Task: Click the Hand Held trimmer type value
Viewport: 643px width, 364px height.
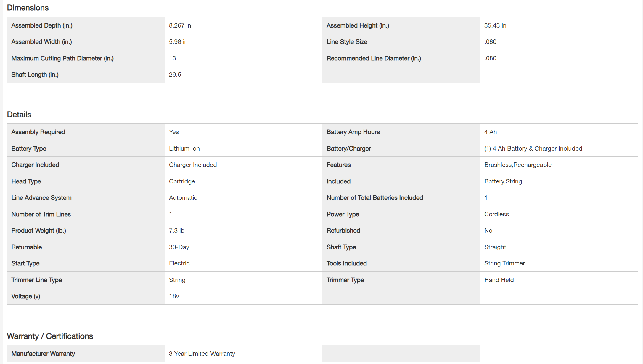Action: (x=499, y=280)
